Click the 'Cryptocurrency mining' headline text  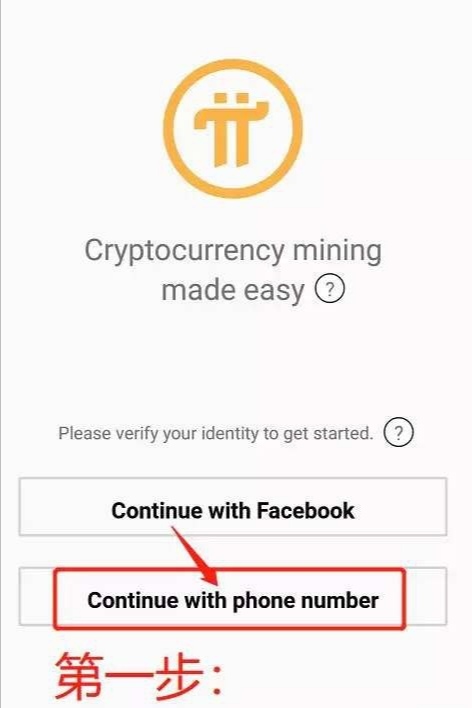click(233, 252)
